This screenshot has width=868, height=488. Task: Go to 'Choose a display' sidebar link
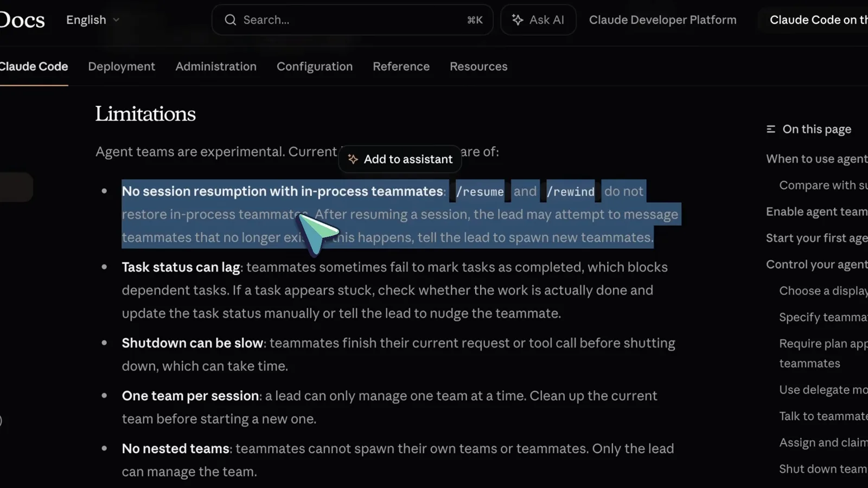click(x=824, y=291)
